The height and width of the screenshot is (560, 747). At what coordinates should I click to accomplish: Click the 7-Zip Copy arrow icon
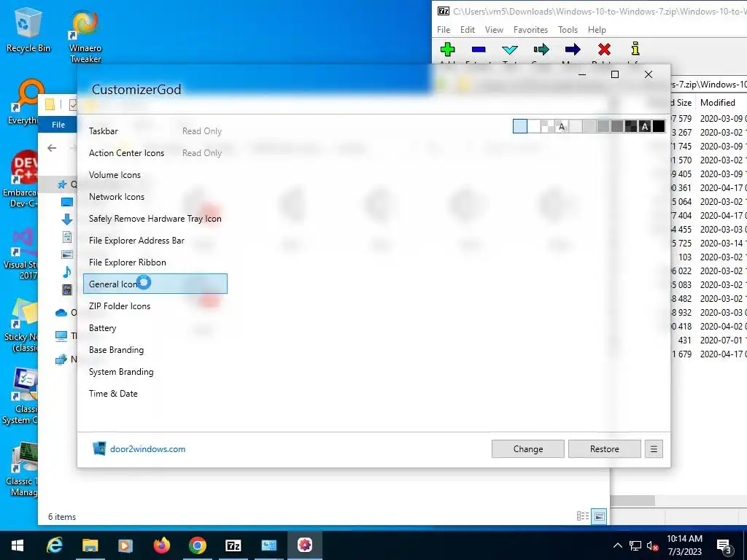(541, 49)
